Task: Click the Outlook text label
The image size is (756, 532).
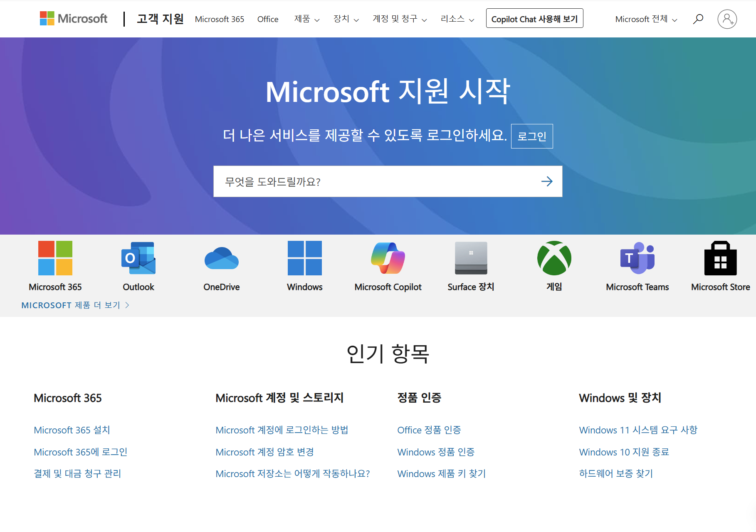Action: coord(138,287)
